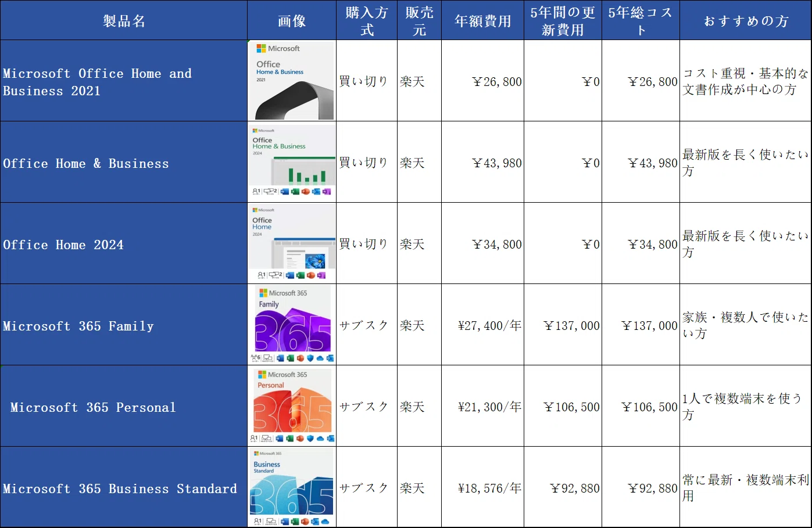Click the 販売元 column header
The height and width of the screenshot is (528, 812).
419,20
